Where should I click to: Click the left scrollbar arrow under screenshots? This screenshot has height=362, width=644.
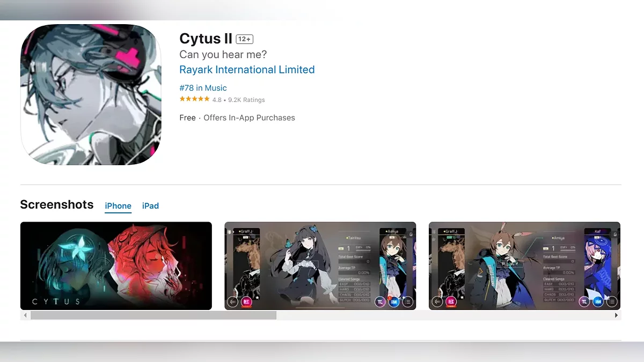click(x=25, y=315)
